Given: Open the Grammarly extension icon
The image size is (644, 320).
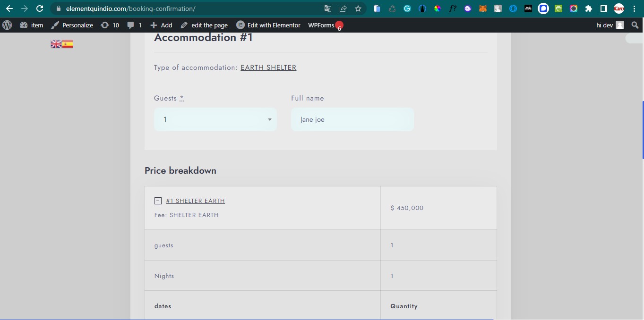Looking at the screenshot, I should click(407, 8).
